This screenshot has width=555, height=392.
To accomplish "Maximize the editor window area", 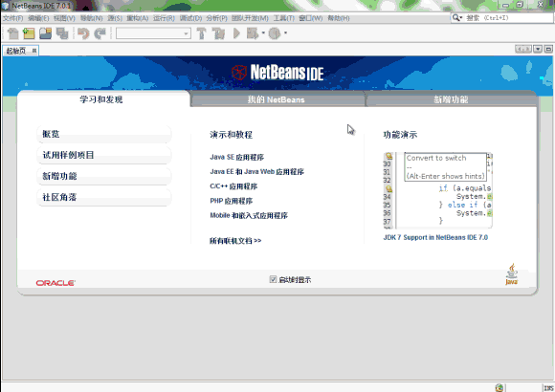I will (x=548, y=49).
